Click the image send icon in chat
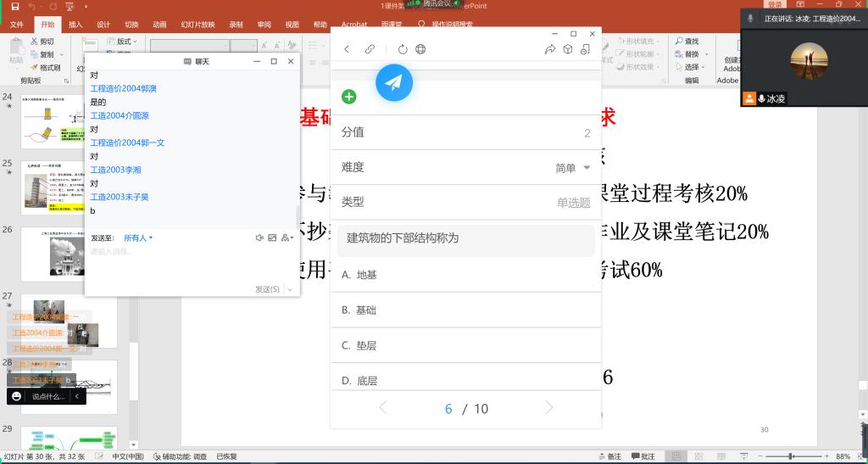Viewport: 868px width, 464px height. [x=272, y=238]
